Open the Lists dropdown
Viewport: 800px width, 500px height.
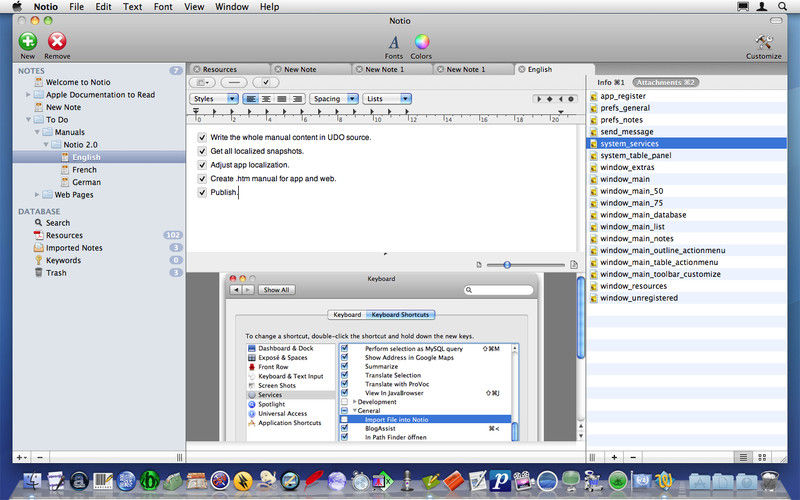387,99
